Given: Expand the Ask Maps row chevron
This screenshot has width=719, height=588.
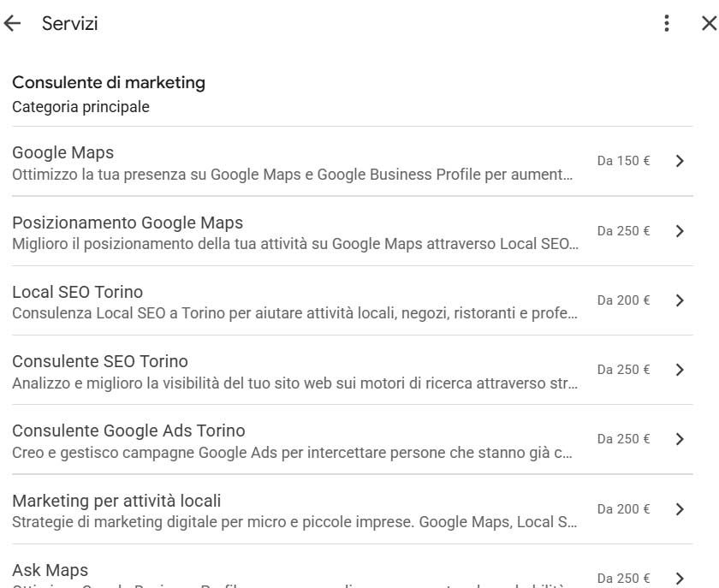Looking at the screenshot, I should [680, 579].
